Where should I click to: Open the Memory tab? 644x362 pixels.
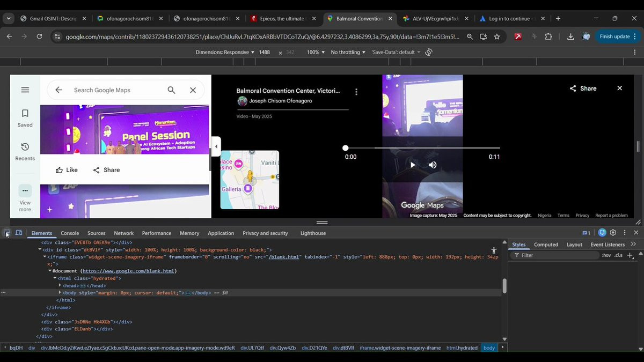coord(189,233)
